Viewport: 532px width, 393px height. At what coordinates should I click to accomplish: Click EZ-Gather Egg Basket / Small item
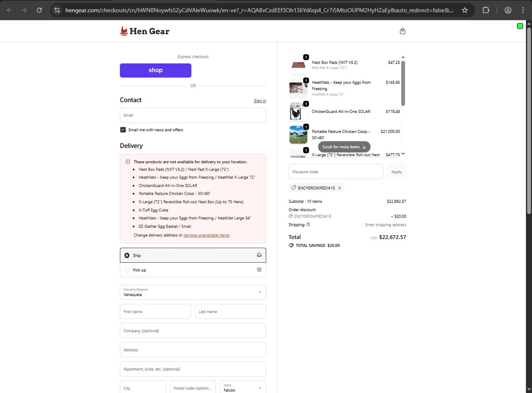point(165,226)
